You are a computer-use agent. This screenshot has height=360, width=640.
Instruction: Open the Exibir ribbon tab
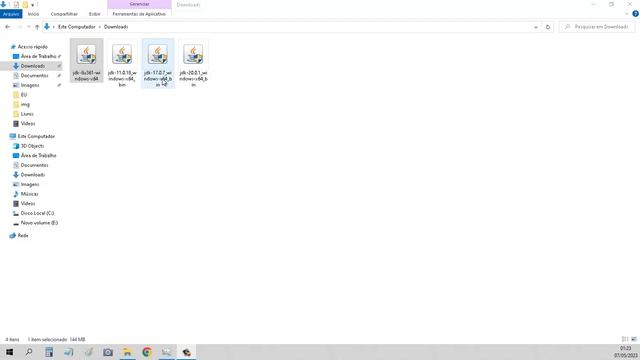point(95,14)
